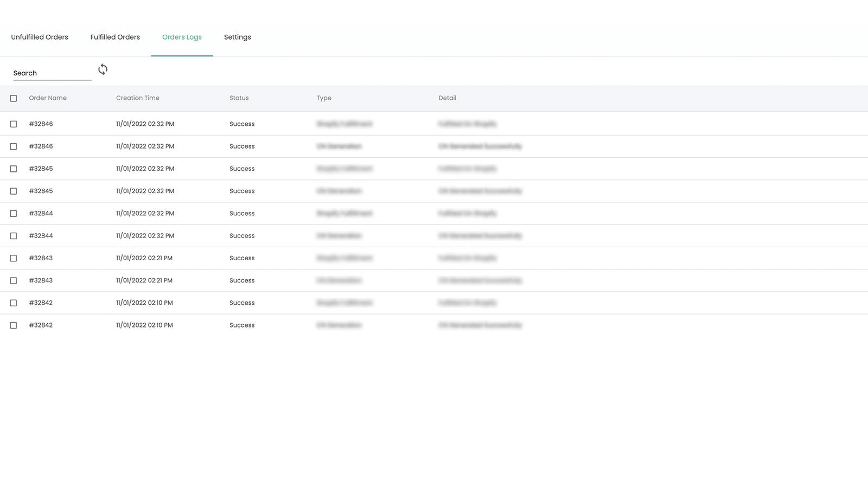Click the Detail column header
This screenshot has width=868, height=488.
[447, 98]
